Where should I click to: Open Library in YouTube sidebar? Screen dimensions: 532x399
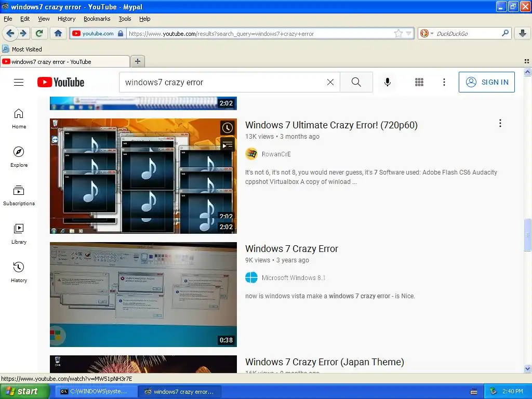point(19,234)
